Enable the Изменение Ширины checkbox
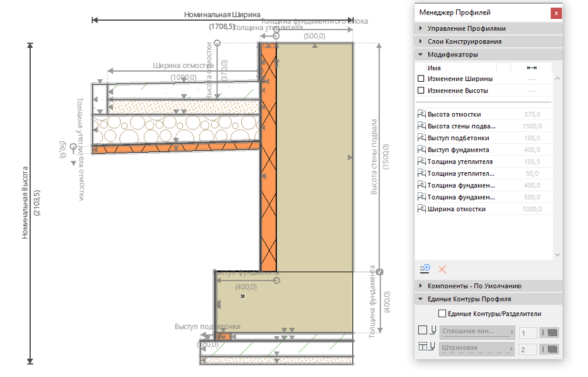This screenshot has height=377, width=588. point(422,79)
